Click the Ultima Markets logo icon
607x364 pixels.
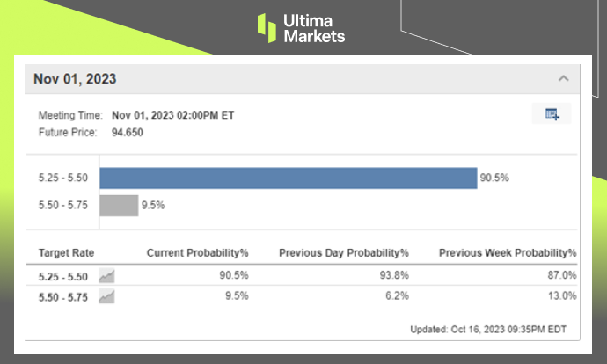(267, 28)
